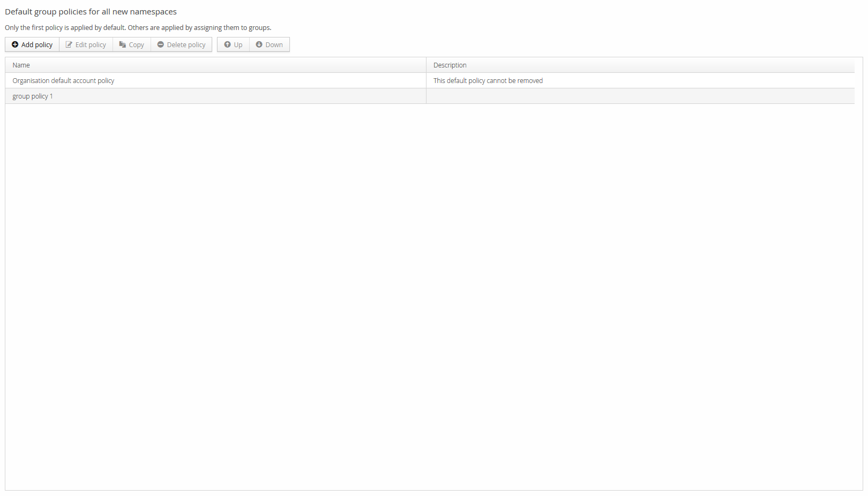Sort by the Description column header

pyautogui.click(x=450, y=65)
